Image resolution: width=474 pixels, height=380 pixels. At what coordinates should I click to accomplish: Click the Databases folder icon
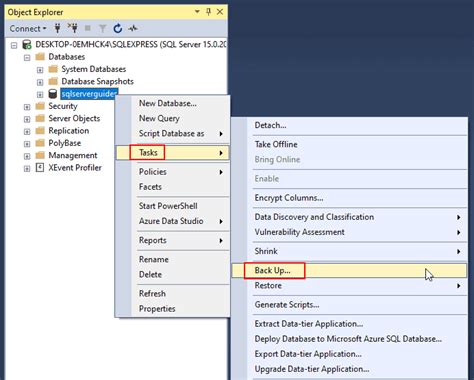pyautogui.click(x=40, y=56)
